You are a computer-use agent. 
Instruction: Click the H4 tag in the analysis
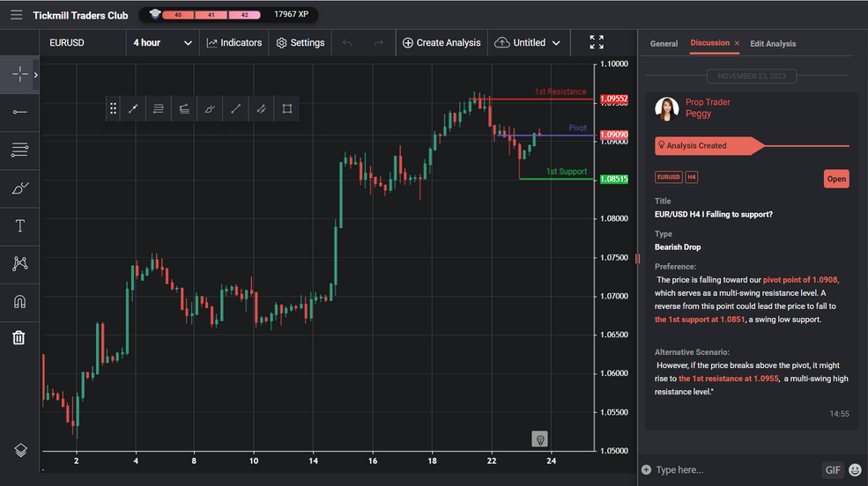point(692,177)
